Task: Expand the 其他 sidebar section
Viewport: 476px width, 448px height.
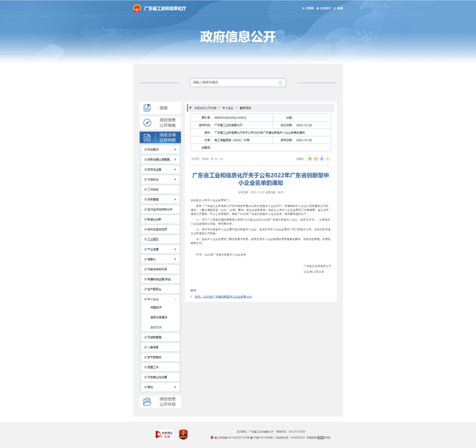Action: coord(175,387)
